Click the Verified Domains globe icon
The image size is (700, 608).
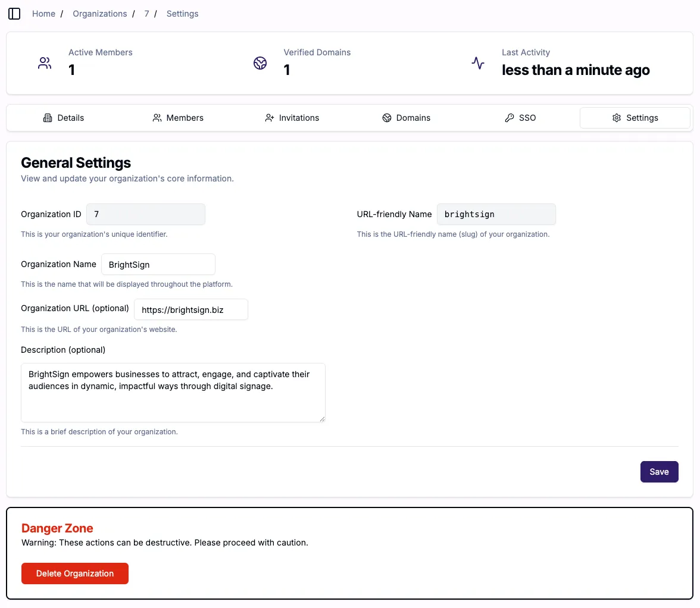coord(260,63)
